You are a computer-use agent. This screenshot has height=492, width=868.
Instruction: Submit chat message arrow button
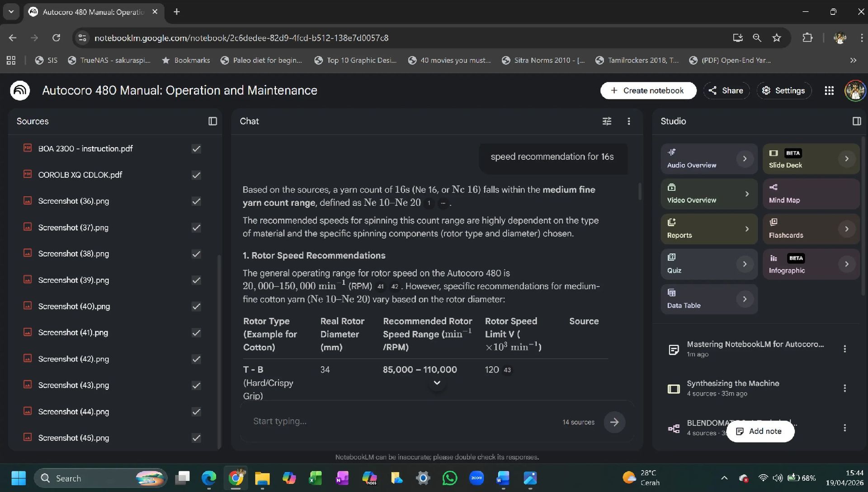614,422
